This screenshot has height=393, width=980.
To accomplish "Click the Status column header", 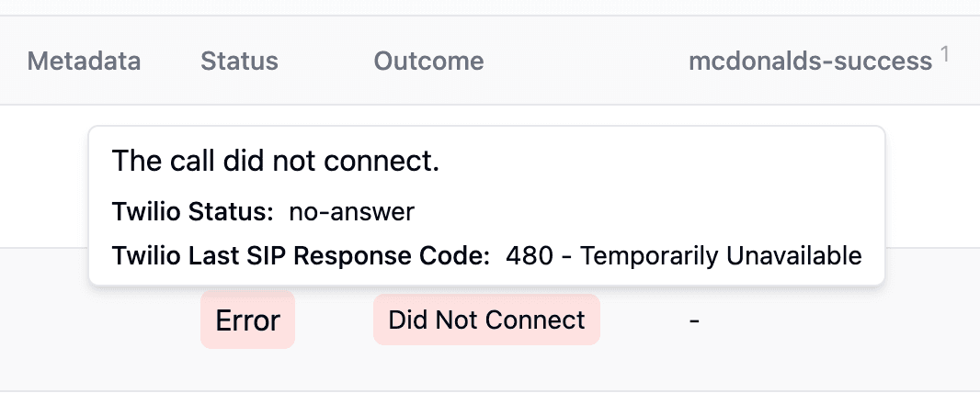I will tap(239, 62).
